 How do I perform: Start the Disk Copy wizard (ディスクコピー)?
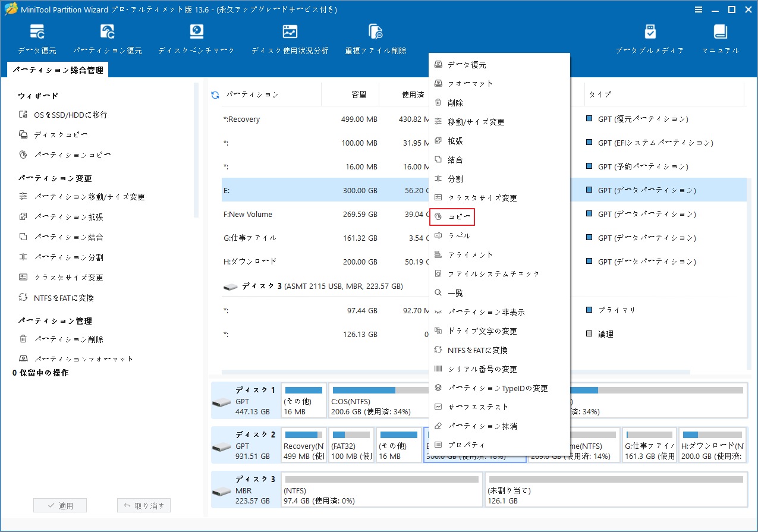click(54, 135)
